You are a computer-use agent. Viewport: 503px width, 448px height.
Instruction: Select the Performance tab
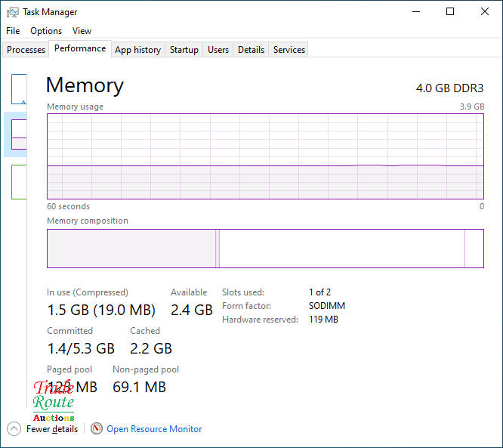coord(80,48)
